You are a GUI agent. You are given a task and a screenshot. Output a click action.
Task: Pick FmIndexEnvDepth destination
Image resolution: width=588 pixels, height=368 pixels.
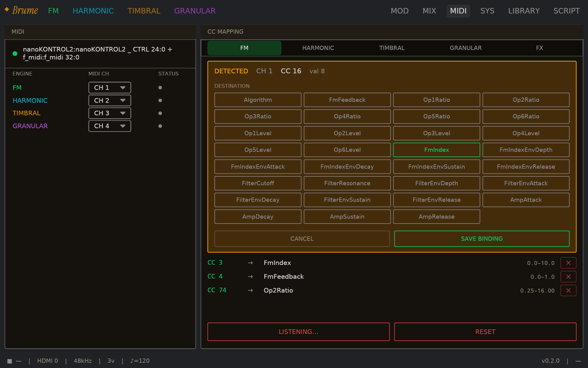[x=526, y=150]
